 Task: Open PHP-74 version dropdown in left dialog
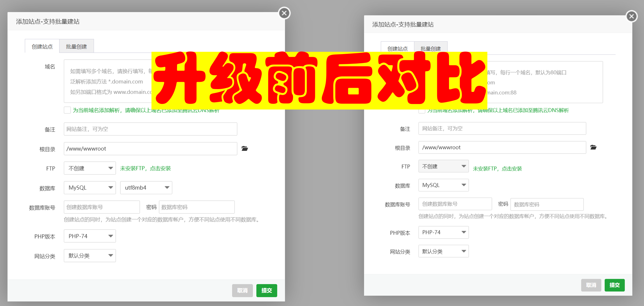coord(90,236)
